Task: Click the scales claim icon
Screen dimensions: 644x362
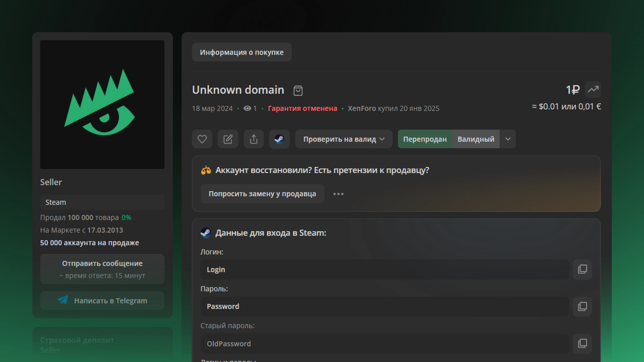Action: (206, 170)
